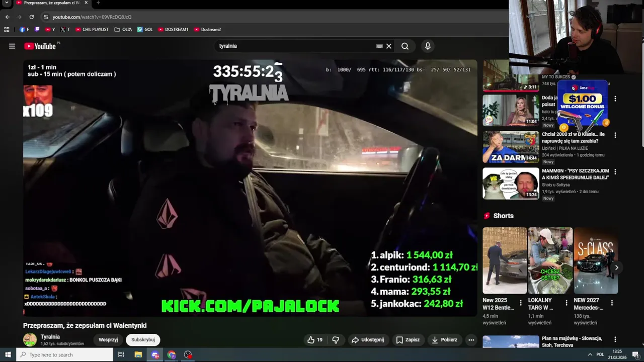Click the Windows 'Type here to search' box

point(65,355)
